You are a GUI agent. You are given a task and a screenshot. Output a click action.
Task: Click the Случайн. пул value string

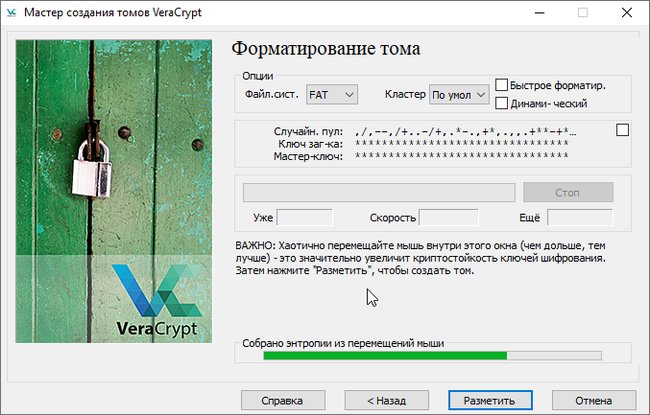[x=465, y=132]
